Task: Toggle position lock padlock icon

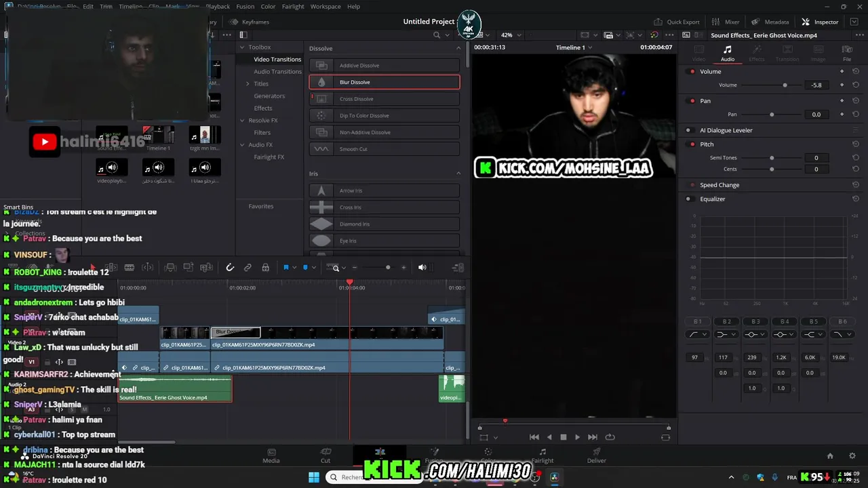Action: (265, 268)
